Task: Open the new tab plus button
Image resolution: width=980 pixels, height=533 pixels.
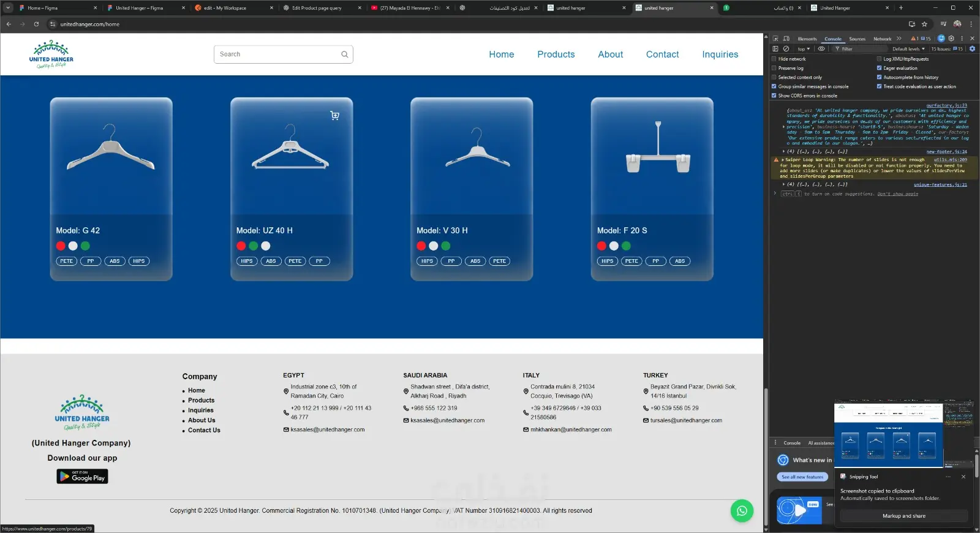Action: coord(901,8)
